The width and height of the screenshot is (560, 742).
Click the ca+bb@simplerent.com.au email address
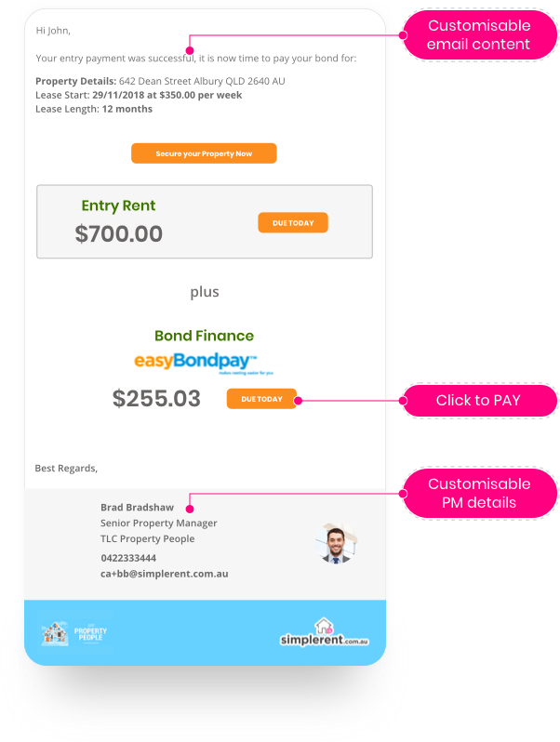point(165,574)
